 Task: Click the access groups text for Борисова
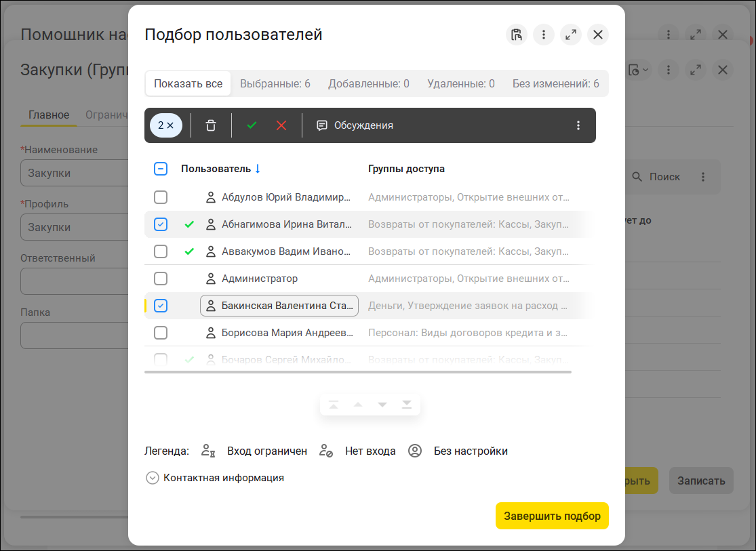[x=468, y=333]
